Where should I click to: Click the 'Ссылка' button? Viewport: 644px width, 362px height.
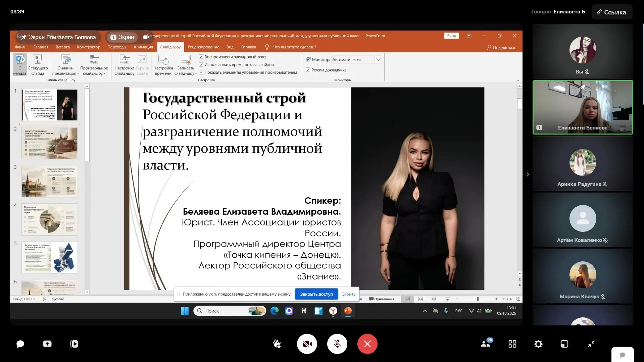tap(612, 12)
